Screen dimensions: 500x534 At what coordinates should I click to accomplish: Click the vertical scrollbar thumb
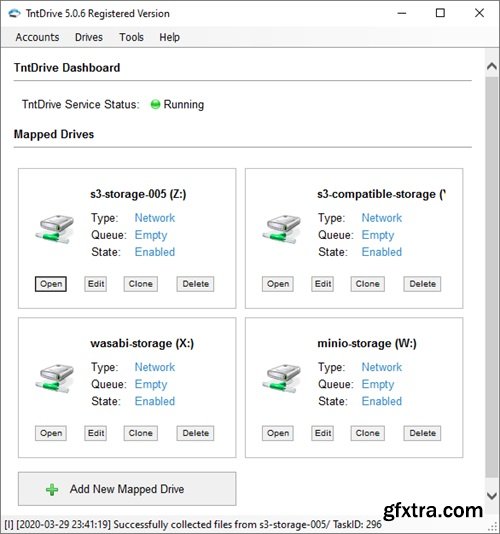point(491,277)
